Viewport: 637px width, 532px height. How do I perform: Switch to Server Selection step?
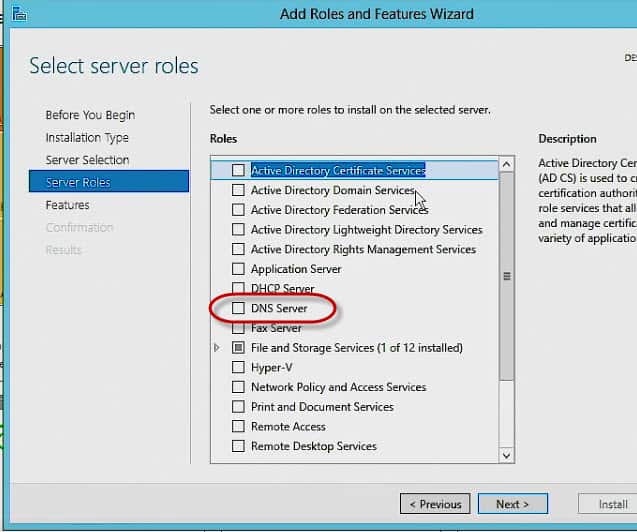click(x=87, y=160)
